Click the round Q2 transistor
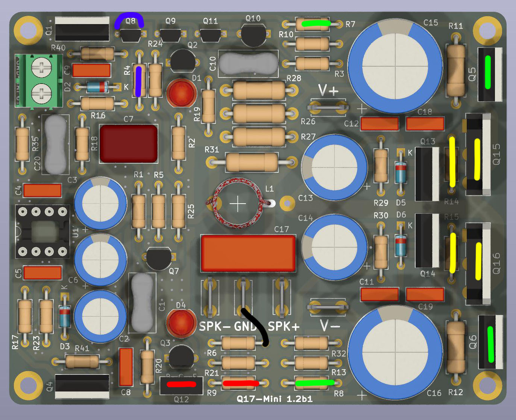516x420 pixels. click(183, 61)
